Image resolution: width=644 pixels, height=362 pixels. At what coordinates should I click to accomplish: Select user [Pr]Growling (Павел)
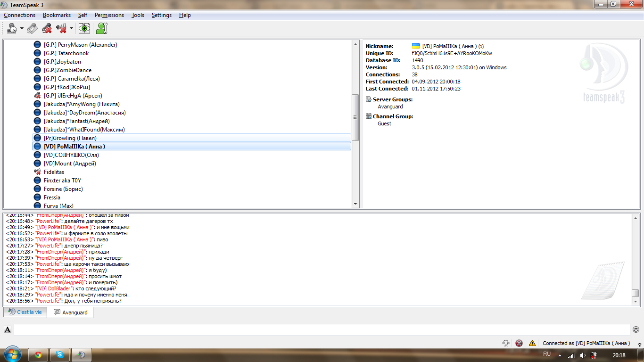[191, 138]
